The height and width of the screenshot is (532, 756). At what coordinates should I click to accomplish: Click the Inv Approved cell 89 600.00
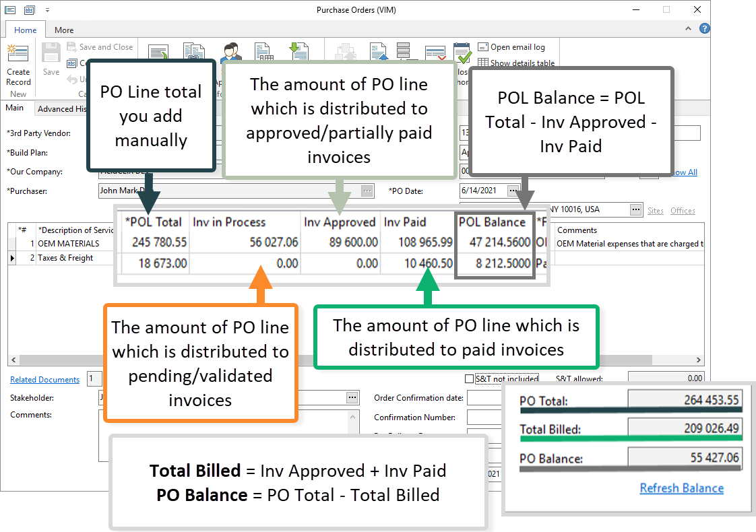341,242
